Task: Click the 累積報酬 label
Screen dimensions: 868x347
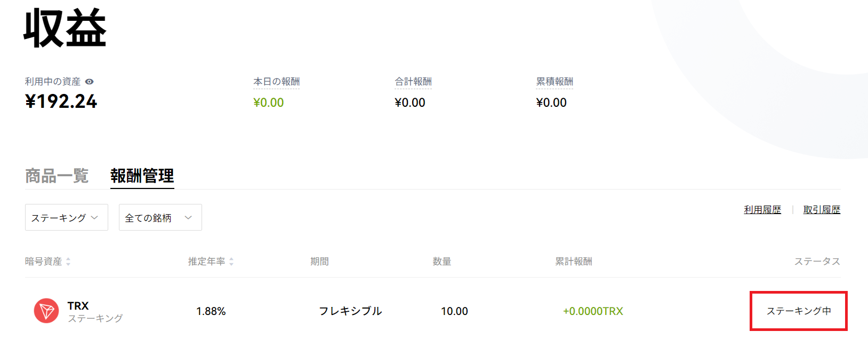Action: pos(554,82)
